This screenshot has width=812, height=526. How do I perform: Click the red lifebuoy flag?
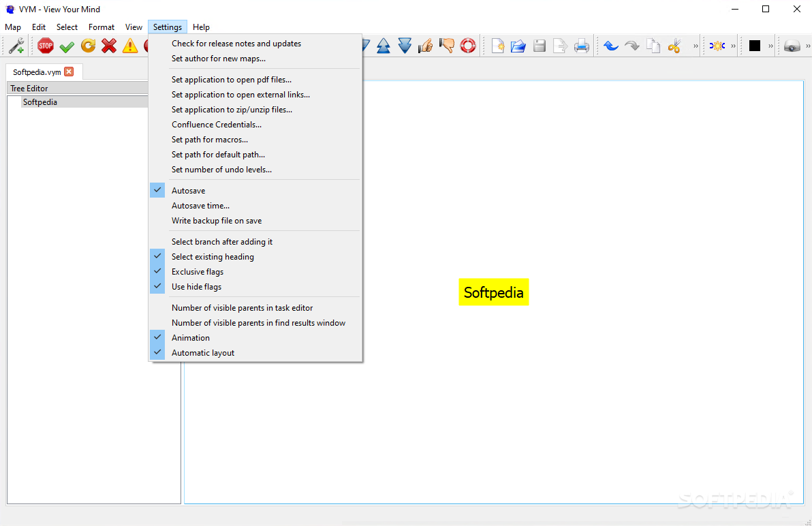pos(467,46)
